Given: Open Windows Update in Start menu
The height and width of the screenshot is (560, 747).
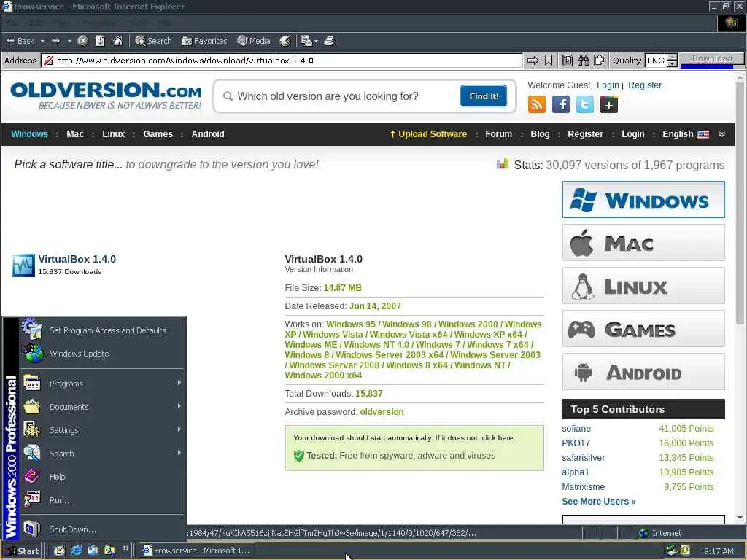Looking at the screenshot, I should pos(102,354).
